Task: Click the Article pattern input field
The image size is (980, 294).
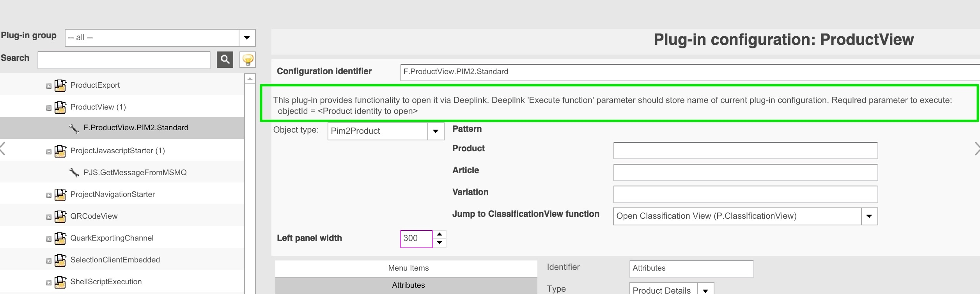Action: [x=745, y=172]
